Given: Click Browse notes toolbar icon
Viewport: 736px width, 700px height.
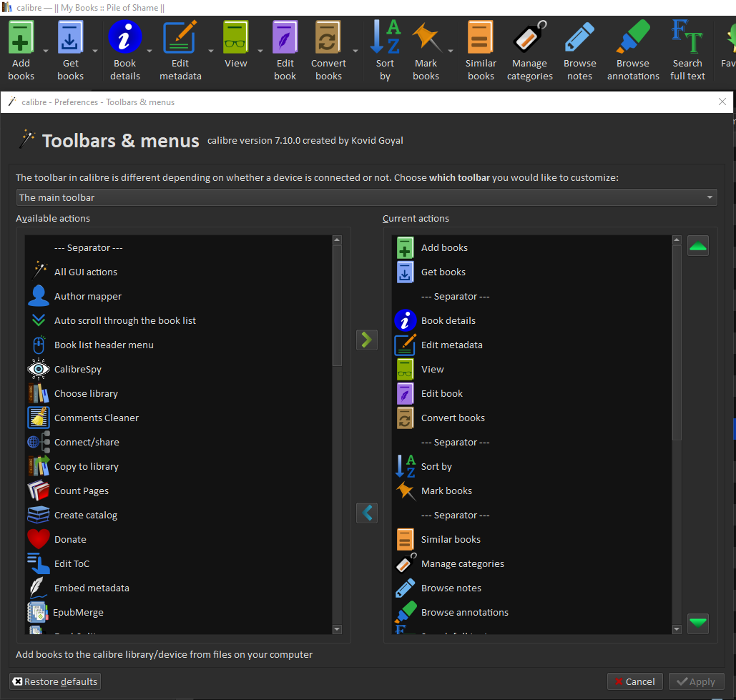Looking at the screenshot, I should click(579, 37).
